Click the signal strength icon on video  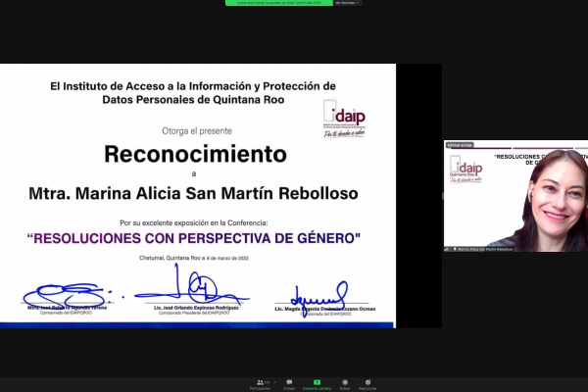[447, 249]
